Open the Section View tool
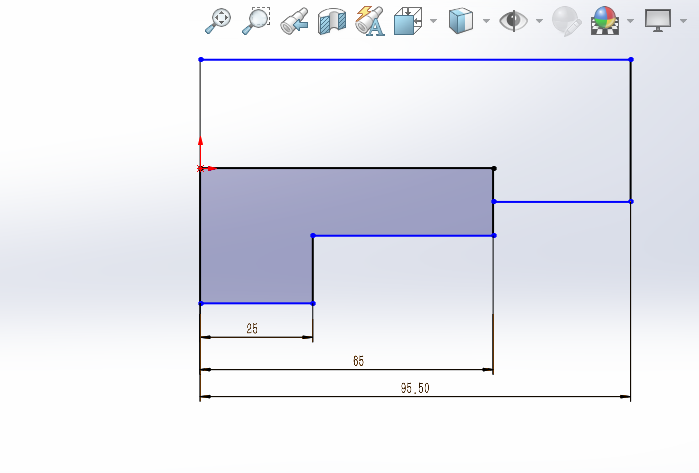Viewport: 699px width, 473px height. point(332,21)
